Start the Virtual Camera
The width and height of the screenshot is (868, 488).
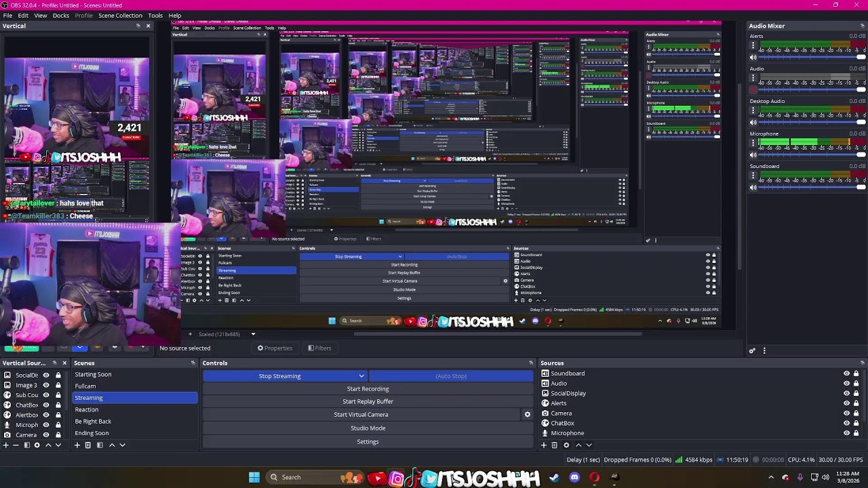[x=361, y=415]
